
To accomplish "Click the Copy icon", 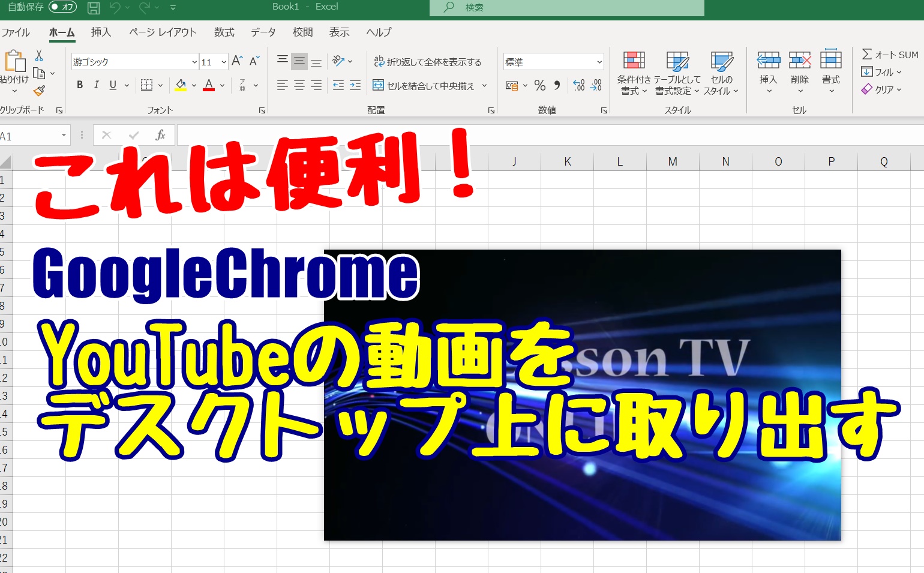I will pos(39,73).
